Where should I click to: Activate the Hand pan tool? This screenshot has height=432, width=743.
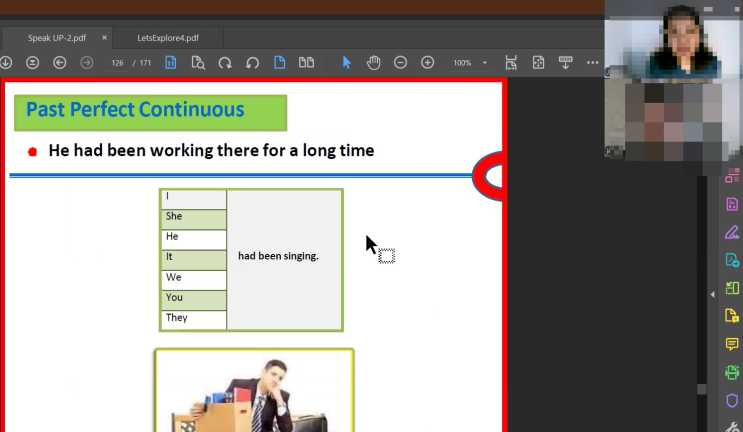tap(373, 63)
